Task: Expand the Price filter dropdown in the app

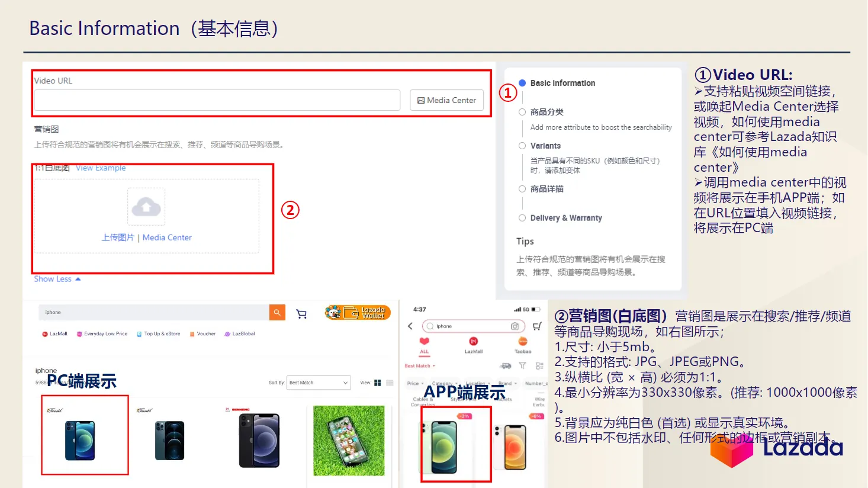Action: 413,383
